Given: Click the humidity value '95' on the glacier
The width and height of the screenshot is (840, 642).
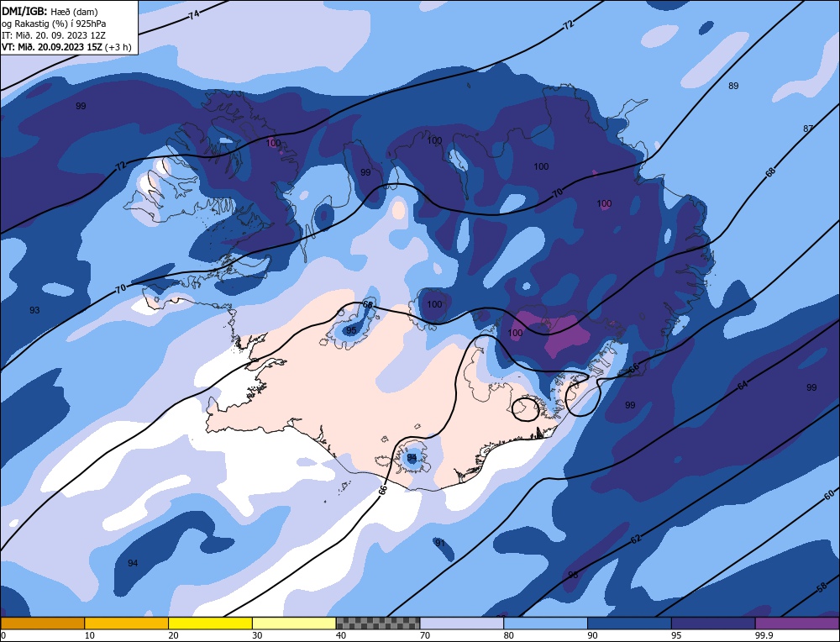Looking at the screenshot, I should 351,330.
